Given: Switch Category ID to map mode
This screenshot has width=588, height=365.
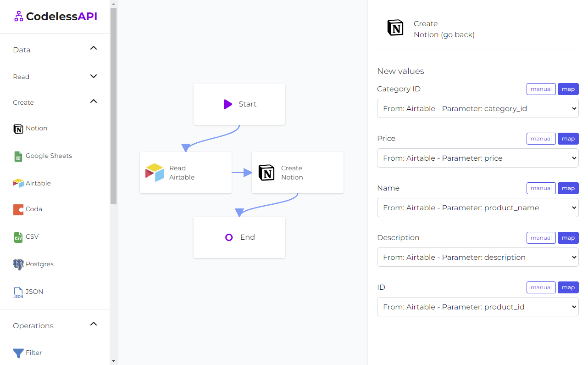Looking at the screenshot, I should (568, 89).
